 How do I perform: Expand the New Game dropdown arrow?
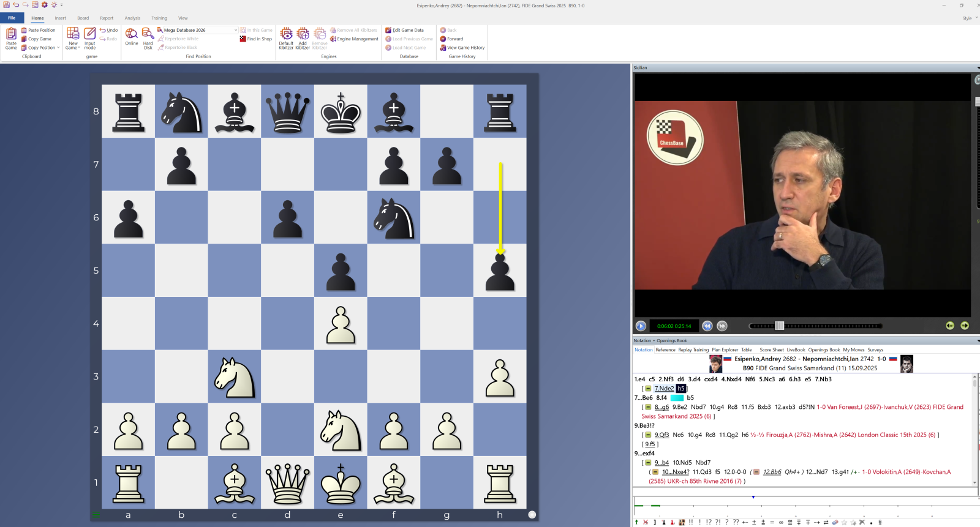coord(79,48)
